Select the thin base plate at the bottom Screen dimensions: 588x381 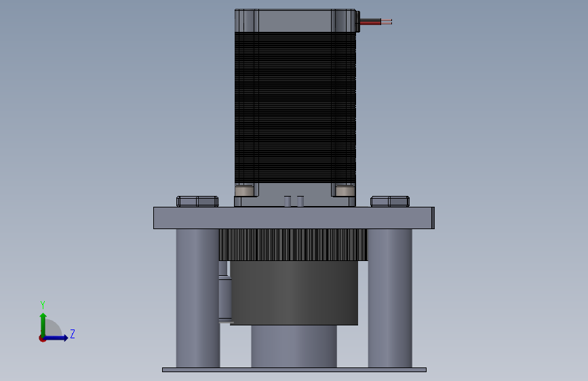point(294,369)
